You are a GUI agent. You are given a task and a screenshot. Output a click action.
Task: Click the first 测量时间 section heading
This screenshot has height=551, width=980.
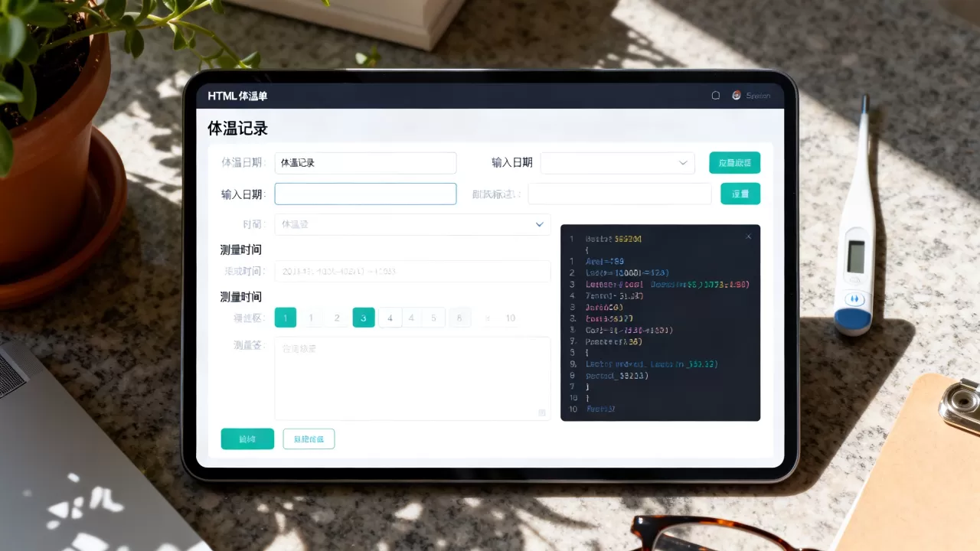pyautogui.click(x=241, y=249)
